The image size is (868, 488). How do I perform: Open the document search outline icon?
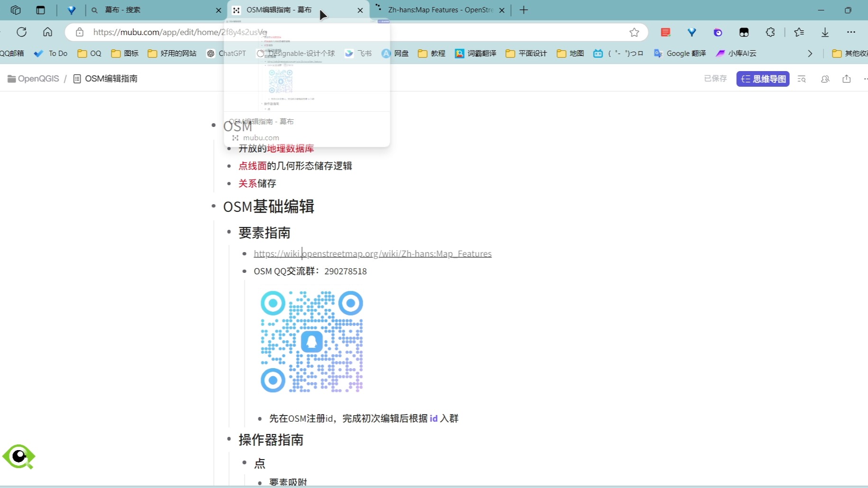(x=802, y=79)
